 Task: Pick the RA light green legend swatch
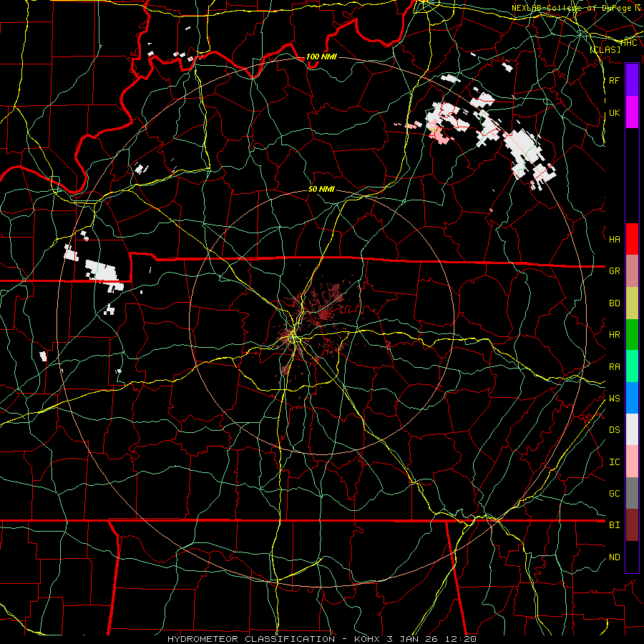pos(632,366)
